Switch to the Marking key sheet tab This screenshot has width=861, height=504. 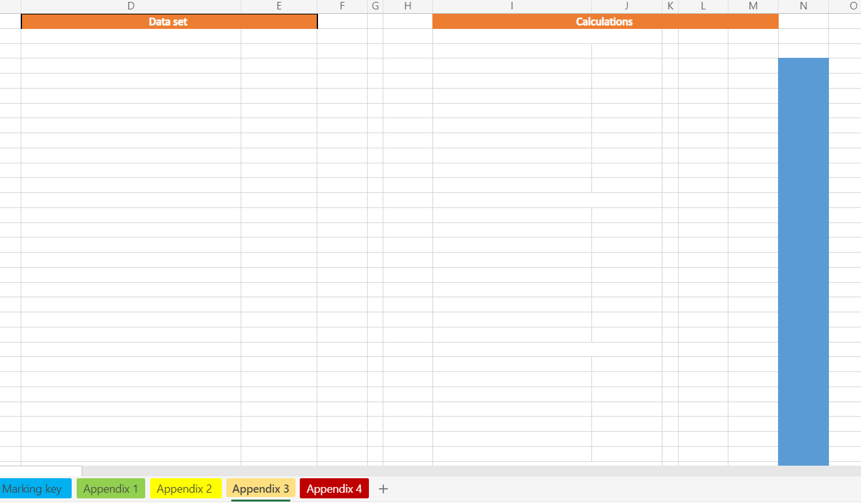pos(35,489)
